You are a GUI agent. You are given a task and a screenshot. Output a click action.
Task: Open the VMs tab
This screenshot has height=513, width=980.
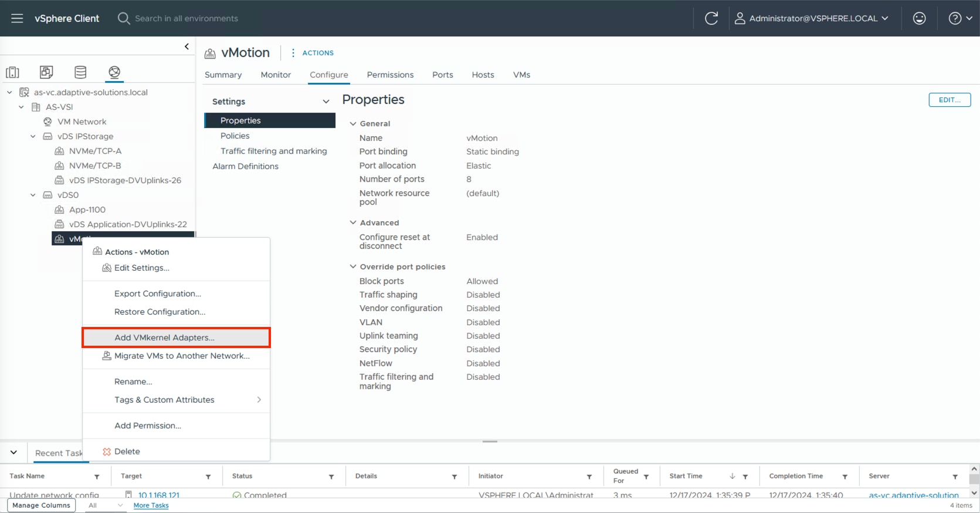point(521,75)
